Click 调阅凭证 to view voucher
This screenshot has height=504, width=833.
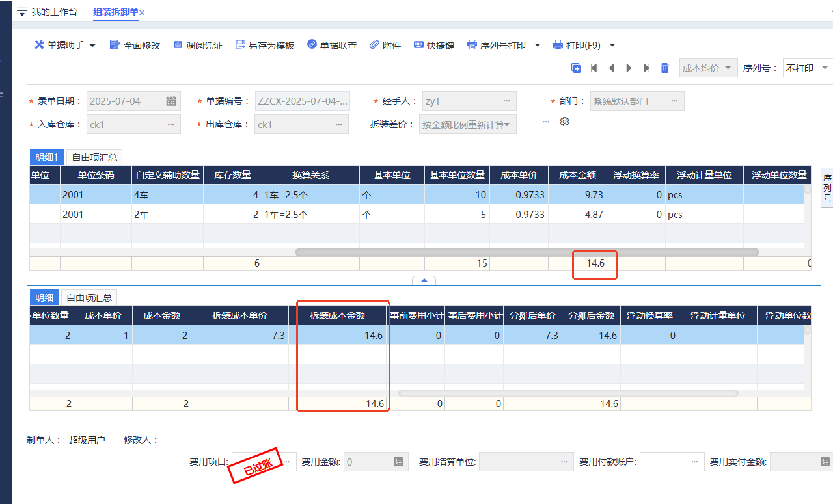pos(198,46)
